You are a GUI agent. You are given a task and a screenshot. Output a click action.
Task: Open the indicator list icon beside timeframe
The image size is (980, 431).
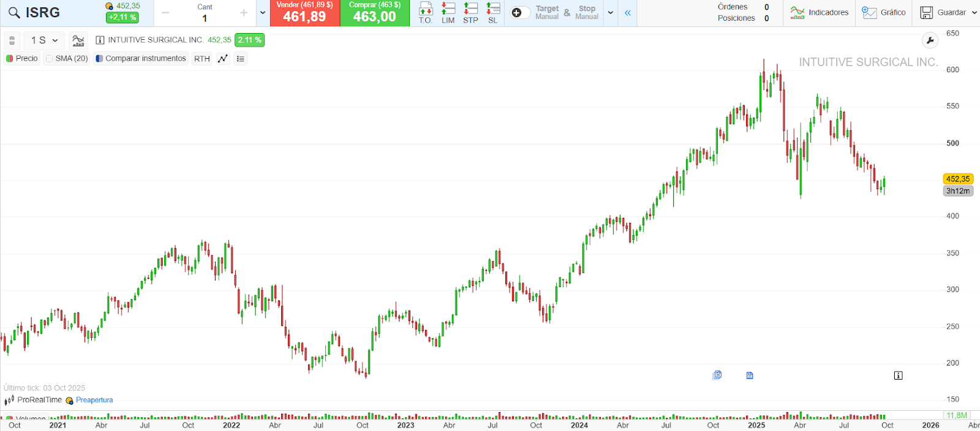[78, 40]
